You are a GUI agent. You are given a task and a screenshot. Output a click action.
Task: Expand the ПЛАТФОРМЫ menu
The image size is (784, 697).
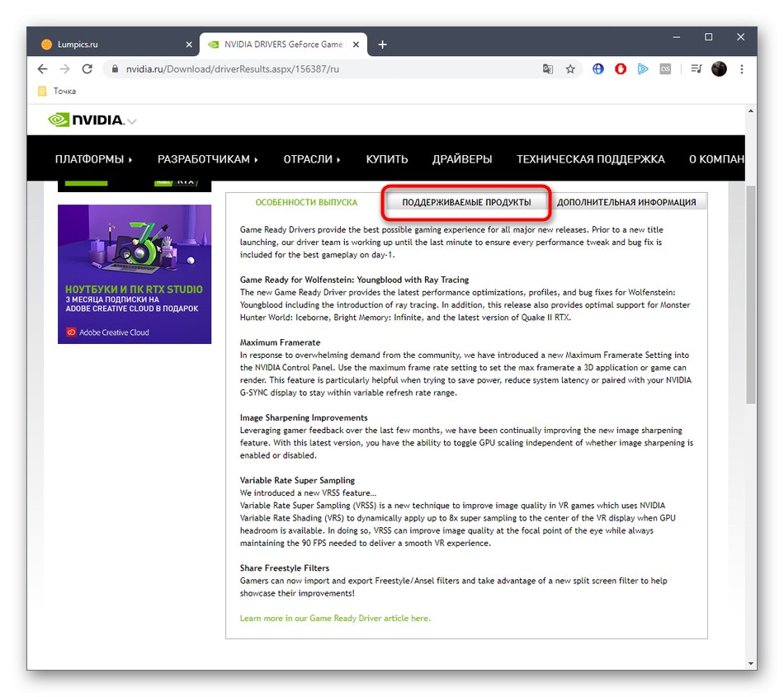coord(93,159)
